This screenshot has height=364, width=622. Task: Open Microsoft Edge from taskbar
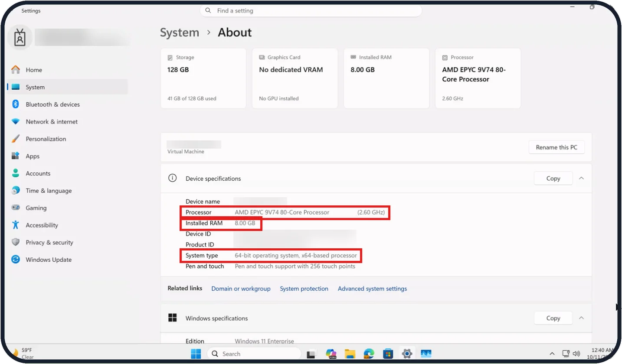[x=369, y=354]
